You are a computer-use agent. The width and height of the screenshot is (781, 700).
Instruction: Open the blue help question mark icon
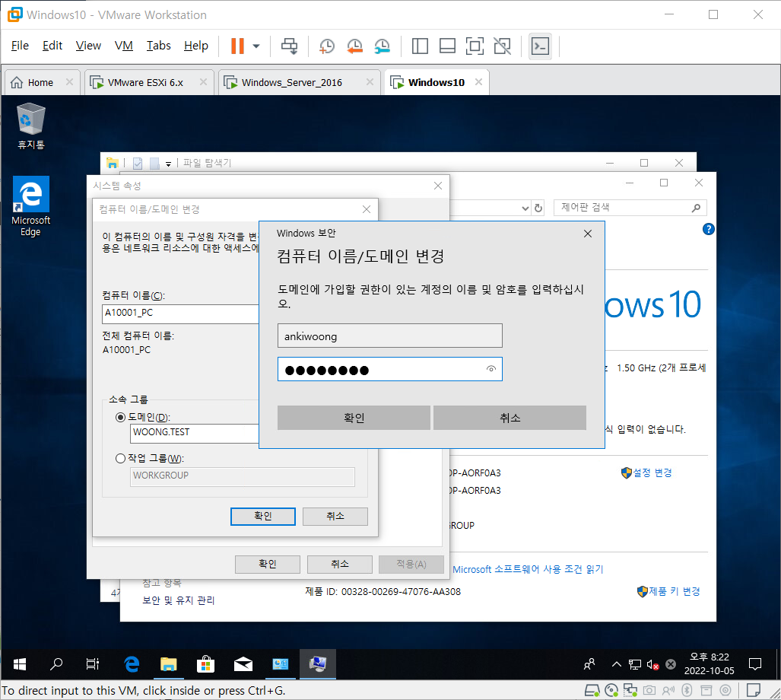pos(708,229)
